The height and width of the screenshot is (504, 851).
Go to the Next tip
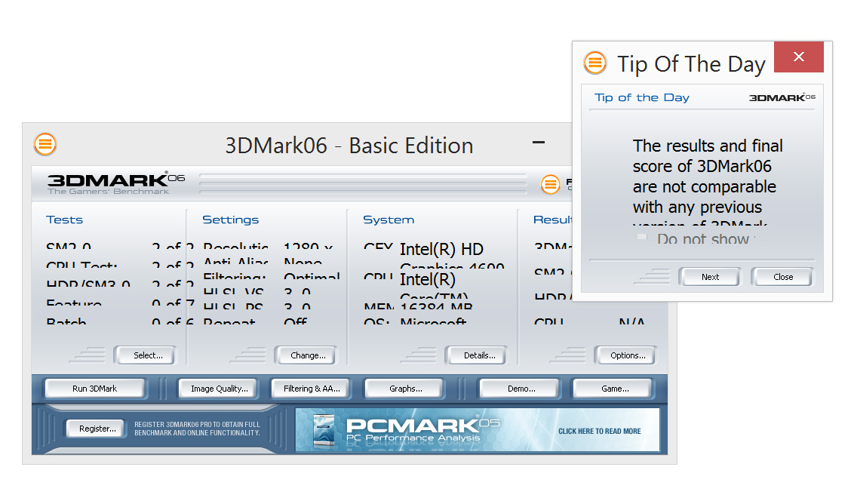tap(709, 277)
